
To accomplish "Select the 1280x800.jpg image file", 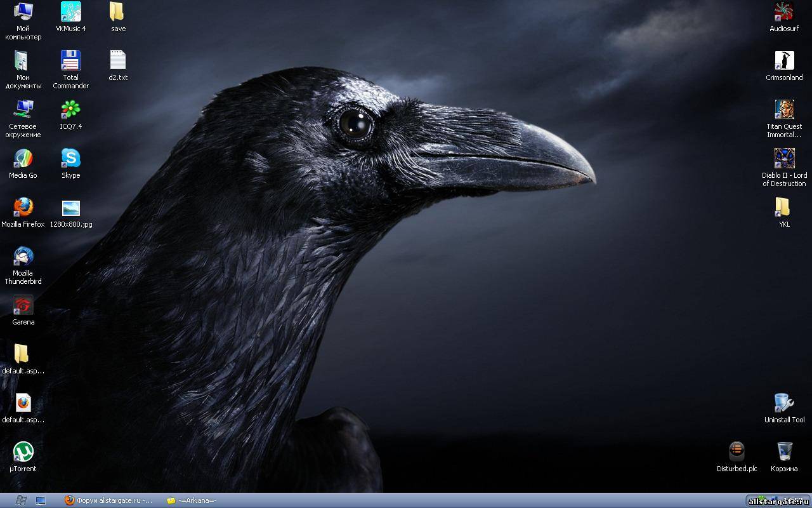I will click(70, 208).
